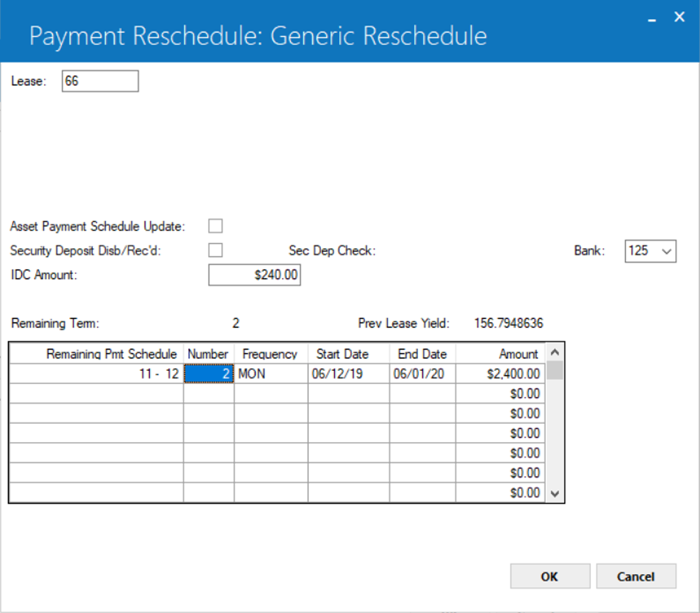Click End Date cell 06/01/20
This screenshot has height=613, width=700.
422,374
